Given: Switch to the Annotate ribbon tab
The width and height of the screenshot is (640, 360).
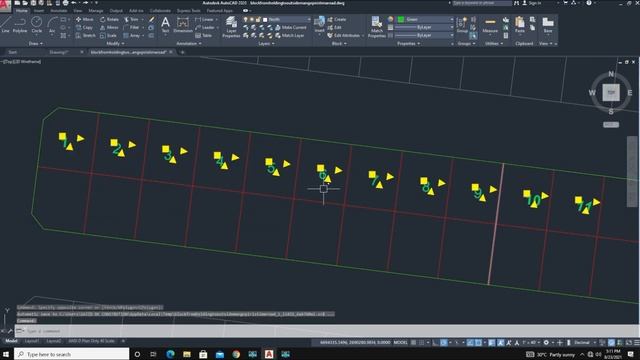Looking at the screenshot, I should pos(59,11).
